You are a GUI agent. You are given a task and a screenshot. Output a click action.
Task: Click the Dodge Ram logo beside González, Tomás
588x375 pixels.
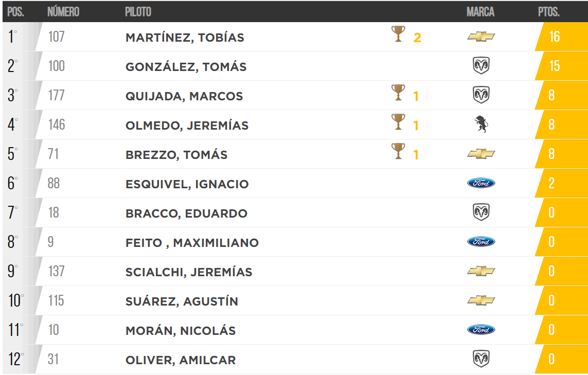pos(481,66)
